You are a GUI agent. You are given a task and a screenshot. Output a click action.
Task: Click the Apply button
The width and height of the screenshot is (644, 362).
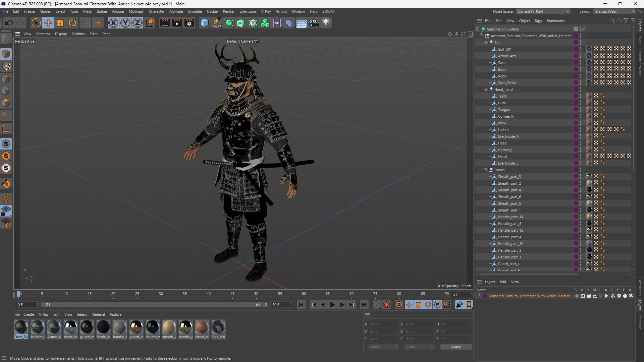click(x=456, y=347)
